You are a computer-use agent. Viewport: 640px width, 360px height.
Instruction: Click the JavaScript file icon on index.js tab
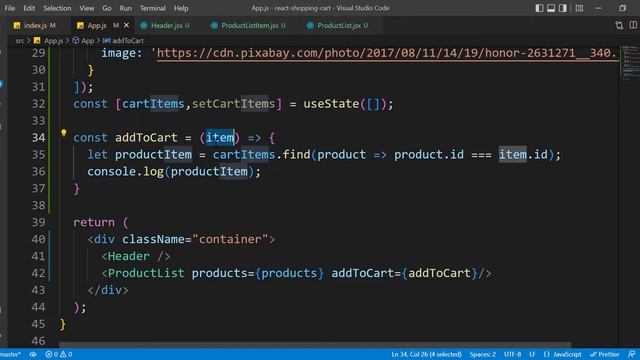(17, 26)
